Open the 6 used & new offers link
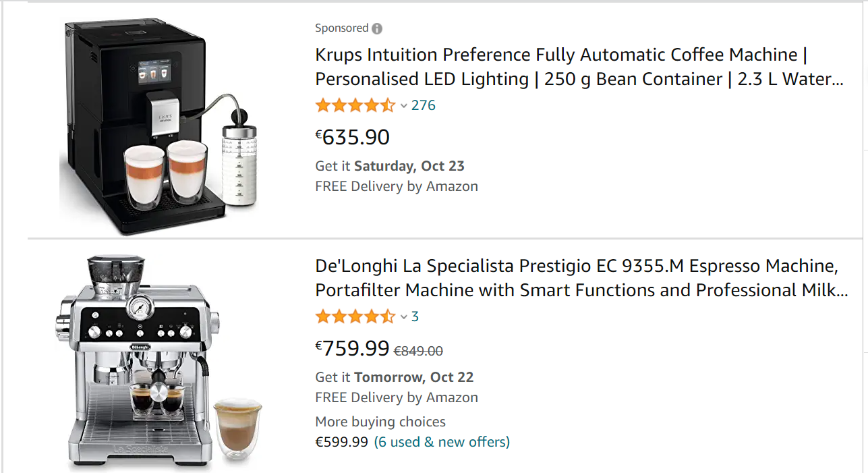 442,442
